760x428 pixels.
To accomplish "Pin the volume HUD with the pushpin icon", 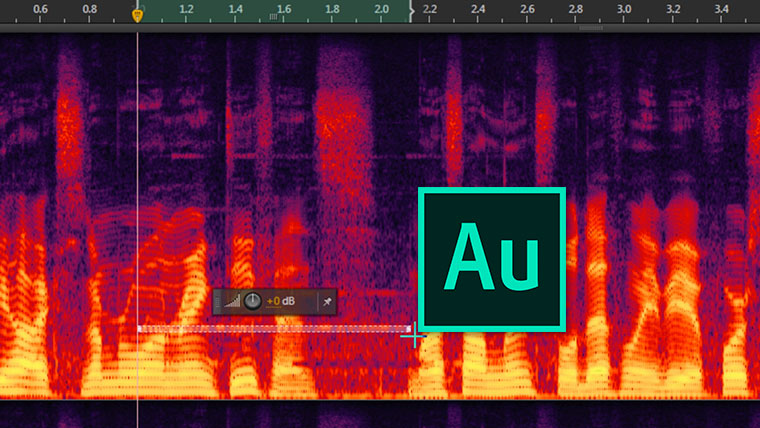I will click(326, 301).
